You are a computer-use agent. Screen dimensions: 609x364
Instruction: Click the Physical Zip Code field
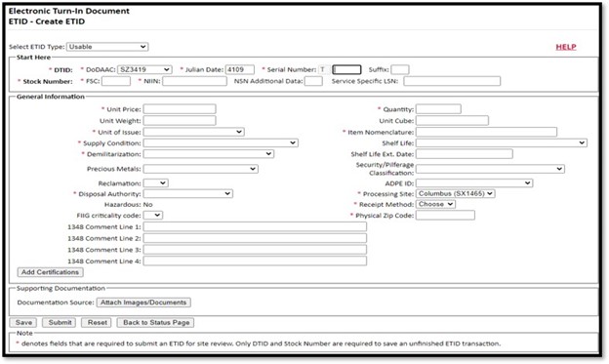click(445, 216)
